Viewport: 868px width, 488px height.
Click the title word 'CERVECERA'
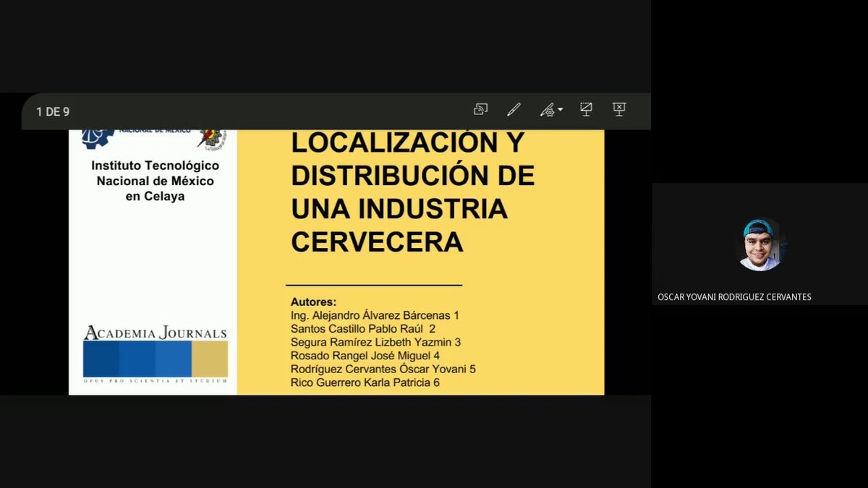[x=377, y=241]
